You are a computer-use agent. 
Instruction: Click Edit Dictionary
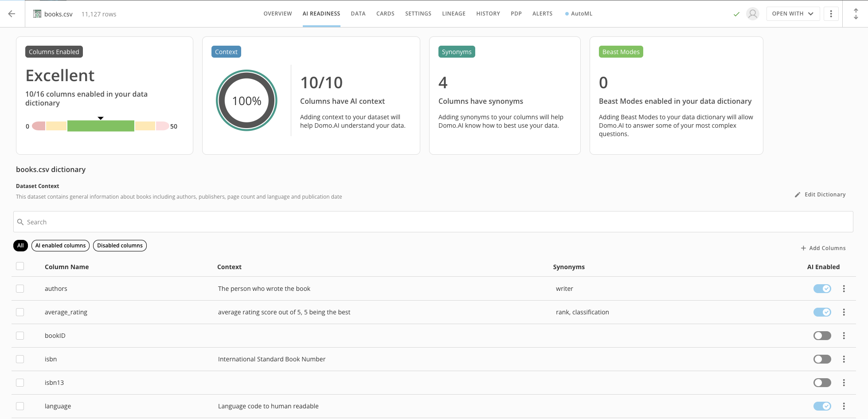(820, 195)
